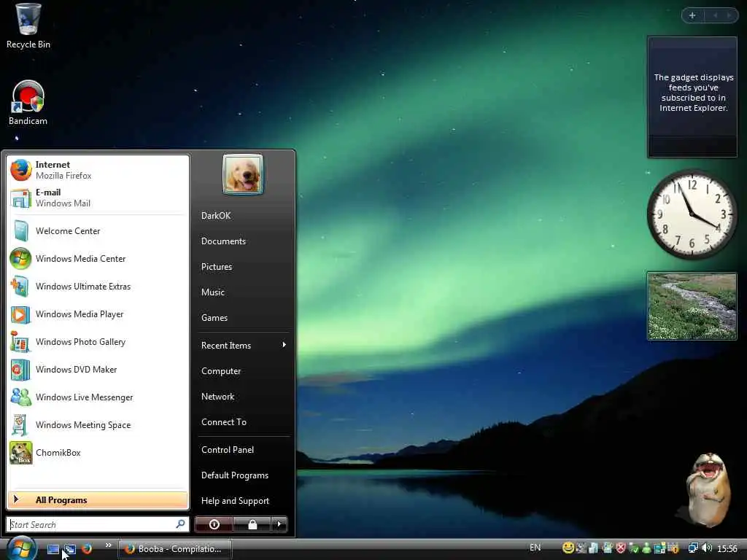This screenshot has height=560, width=747.
Task: Click Show Desktop in Quick Launch
Action: (x=53, y=549)
